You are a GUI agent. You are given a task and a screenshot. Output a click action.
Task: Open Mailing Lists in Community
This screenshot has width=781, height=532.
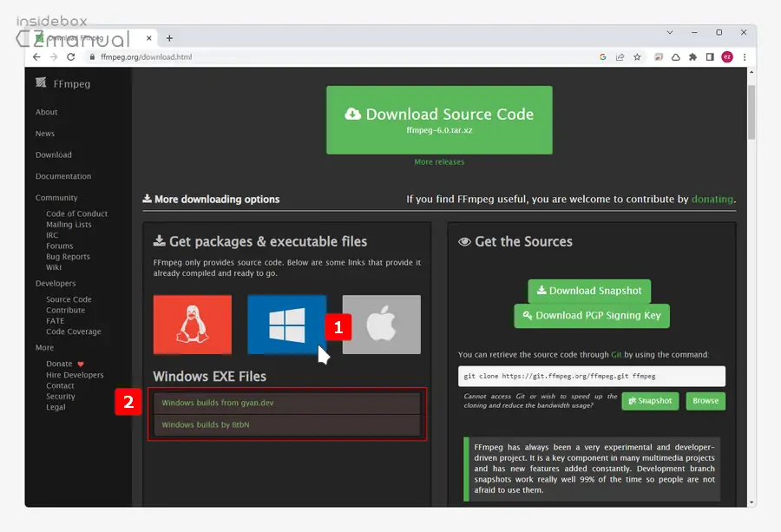(x=69, y=225)
